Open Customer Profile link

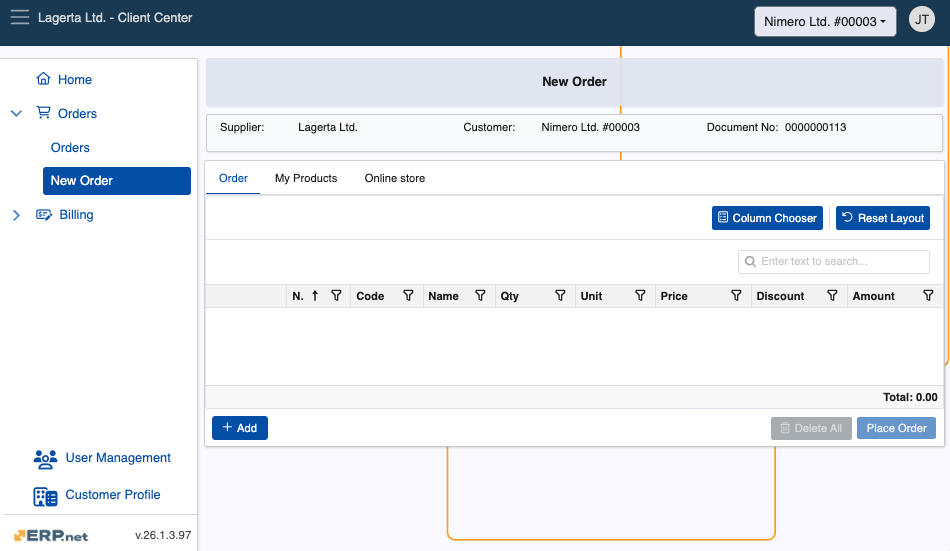pos(113,495)
